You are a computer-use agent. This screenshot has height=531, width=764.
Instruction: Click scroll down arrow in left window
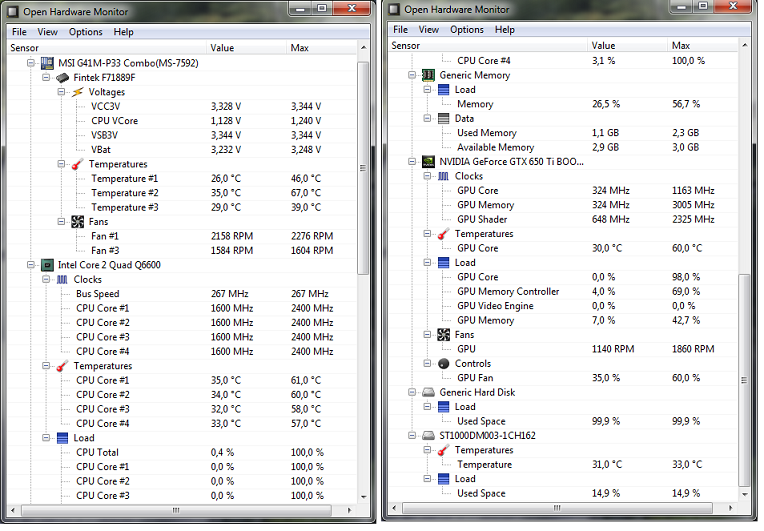[363, 497]
